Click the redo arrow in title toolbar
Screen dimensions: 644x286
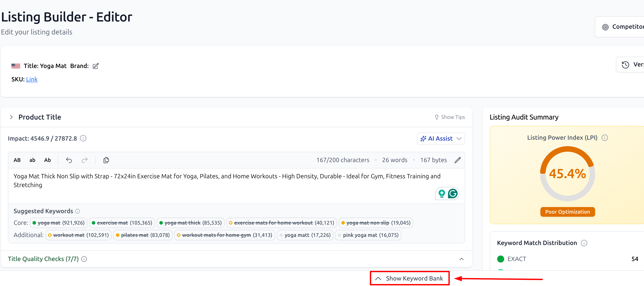coord(85,160)
